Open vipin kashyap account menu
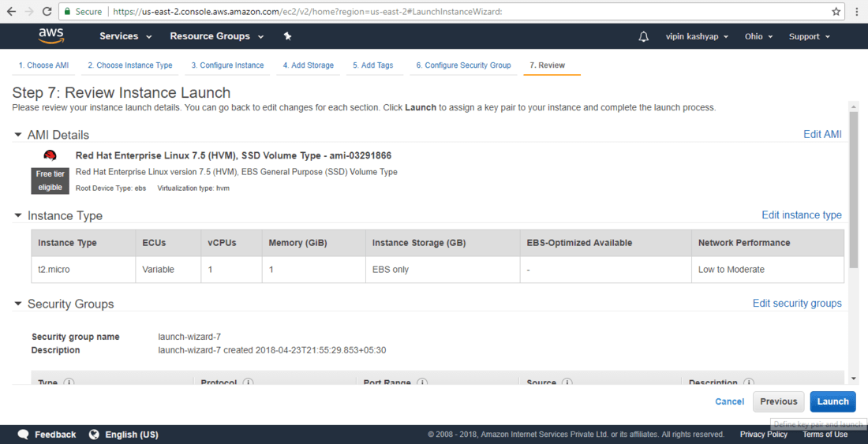The width and height of the screenshot is (868, 444). (x=697, y=36)
